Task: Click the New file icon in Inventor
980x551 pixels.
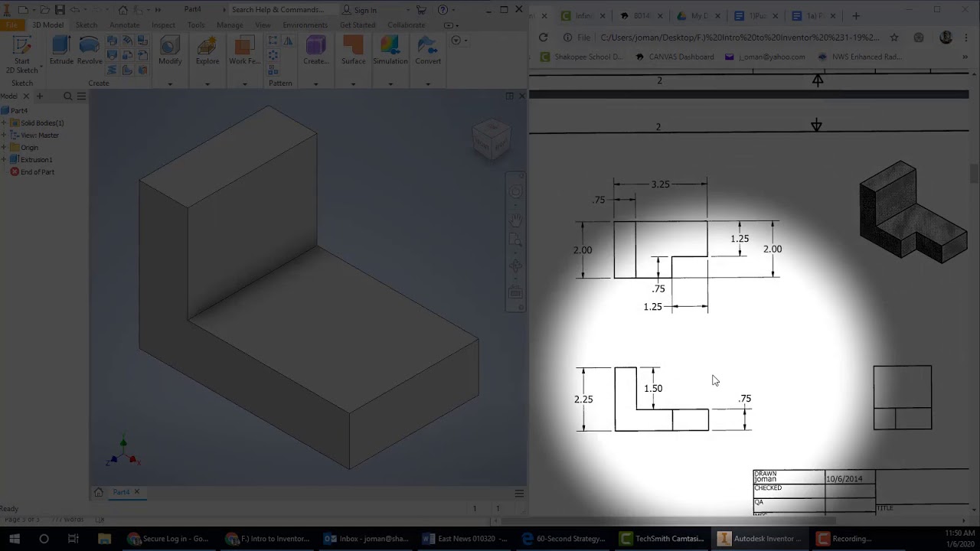Action: click(x=23, y=10)
